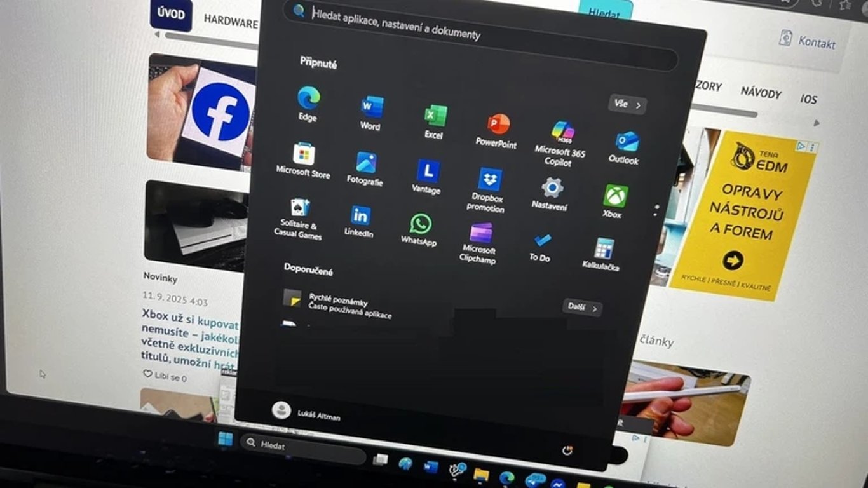The image size is (868, 488).
Task: Open the Kalkulačka calculator app
Action: 602,254
